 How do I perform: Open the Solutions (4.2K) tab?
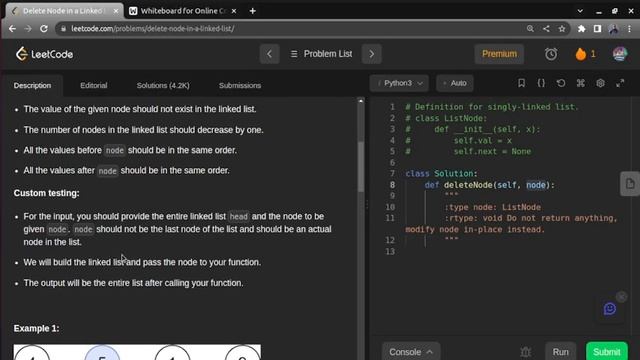pyautogui.click(x=163, y=85)
